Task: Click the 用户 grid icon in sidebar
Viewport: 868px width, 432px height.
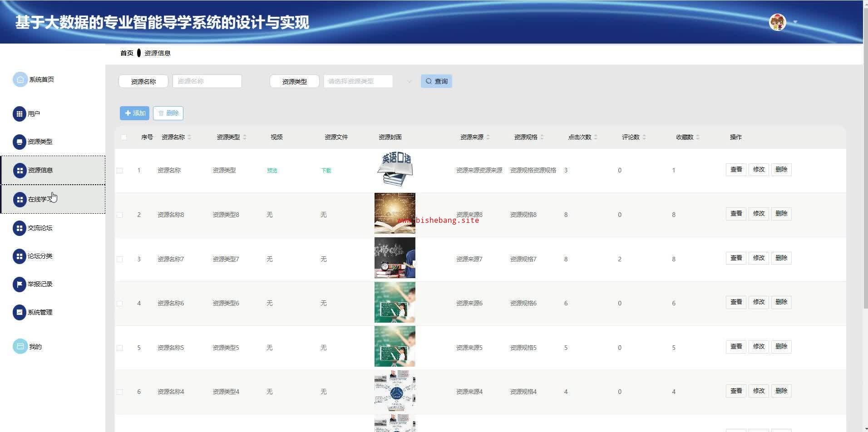Action: [x=19, y=114]
